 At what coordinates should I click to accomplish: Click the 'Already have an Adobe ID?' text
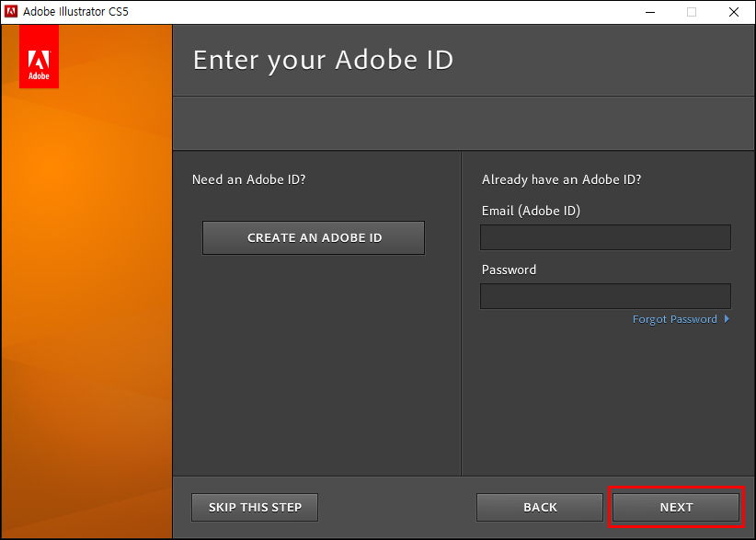[561, 179]
